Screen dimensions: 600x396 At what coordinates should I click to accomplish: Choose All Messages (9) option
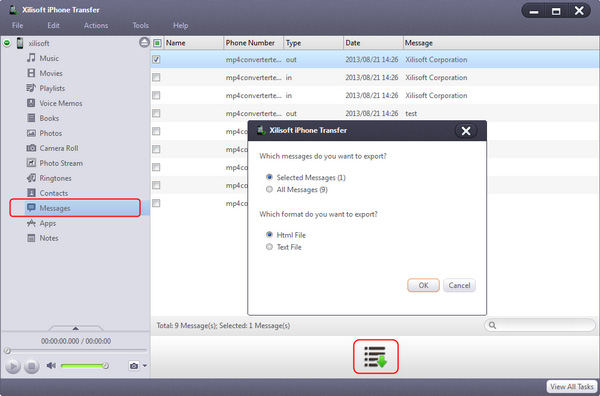click(x=297, y=190)
